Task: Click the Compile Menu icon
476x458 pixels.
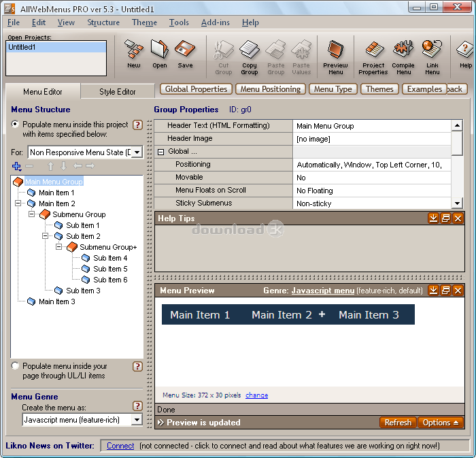Action: [403, 57]
